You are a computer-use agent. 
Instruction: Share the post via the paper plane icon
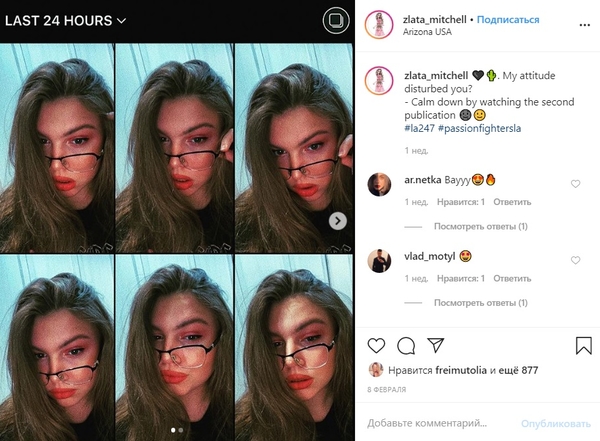435,345
